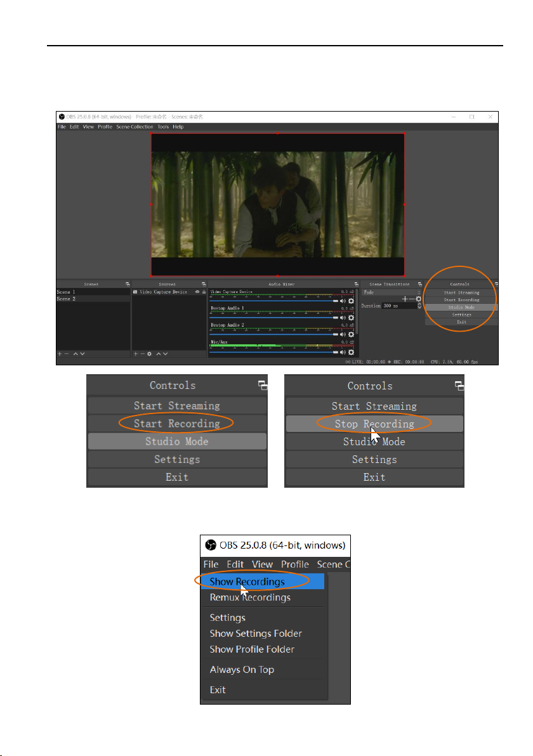Mute the Video Capture Device mixer channel
Screen dimensions: 533x756
tap(343, 301)
